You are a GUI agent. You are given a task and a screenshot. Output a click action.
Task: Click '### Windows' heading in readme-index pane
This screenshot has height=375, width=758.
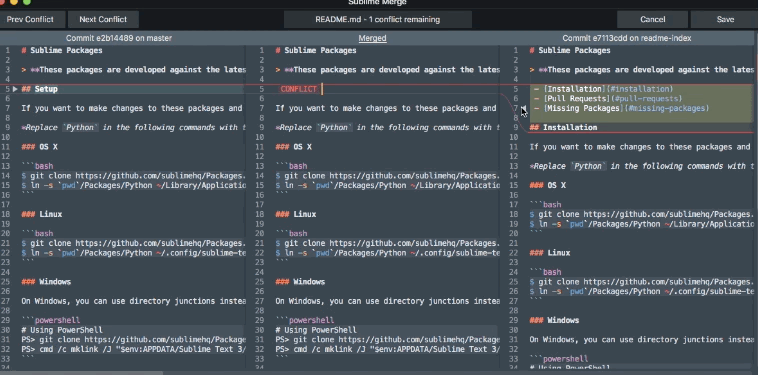pyautogui.click(x=554, y=320)
